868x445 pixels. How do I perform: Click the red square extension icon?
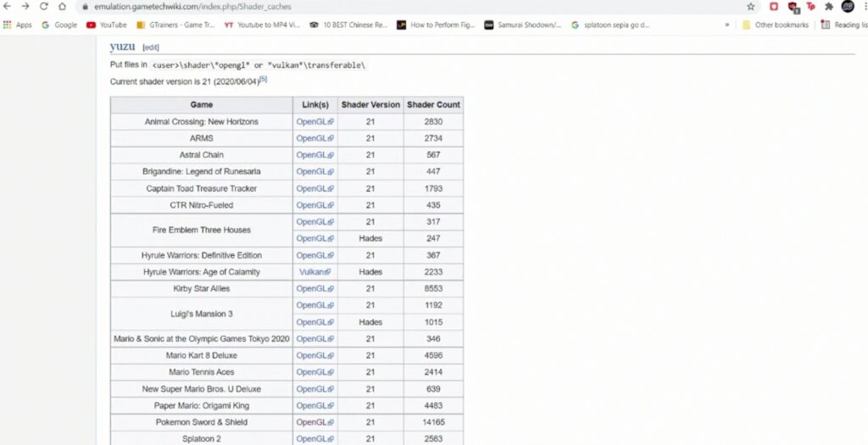tap(775, 7)
